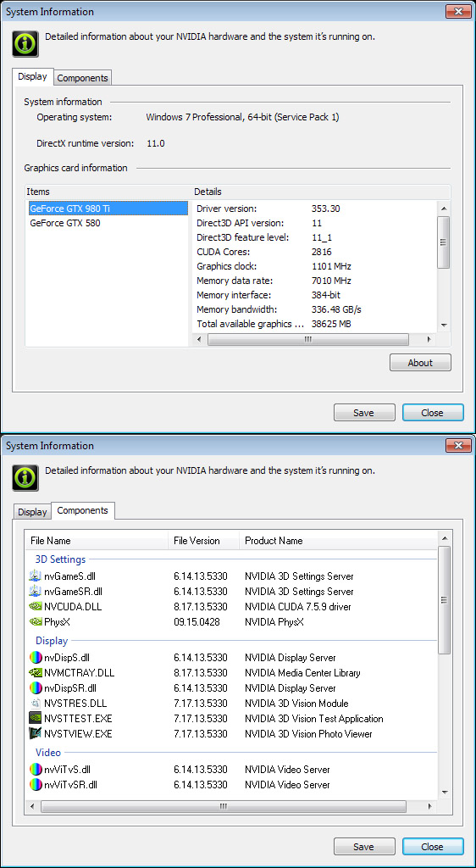
Task: Click Details horizontal scrollbar thumb
Action: click(x=308, y=339)
